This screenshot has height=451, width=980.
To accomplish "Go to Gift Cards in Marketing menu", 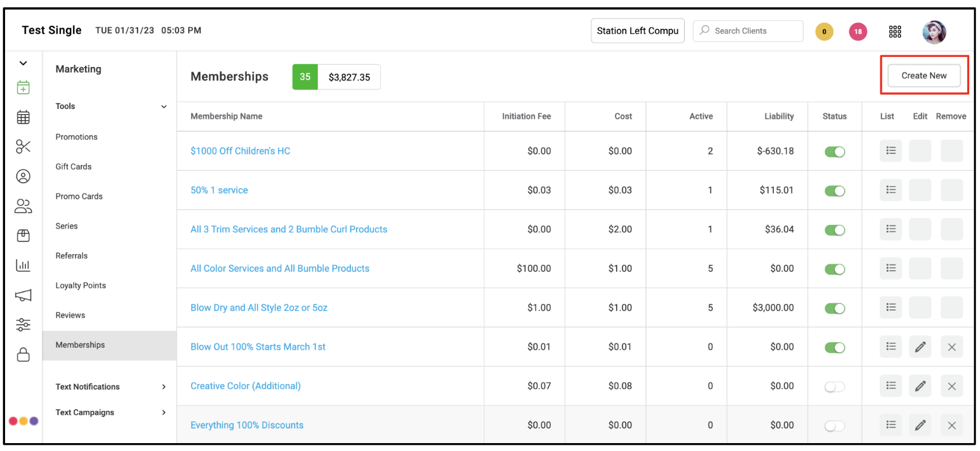I will point(73,167).
